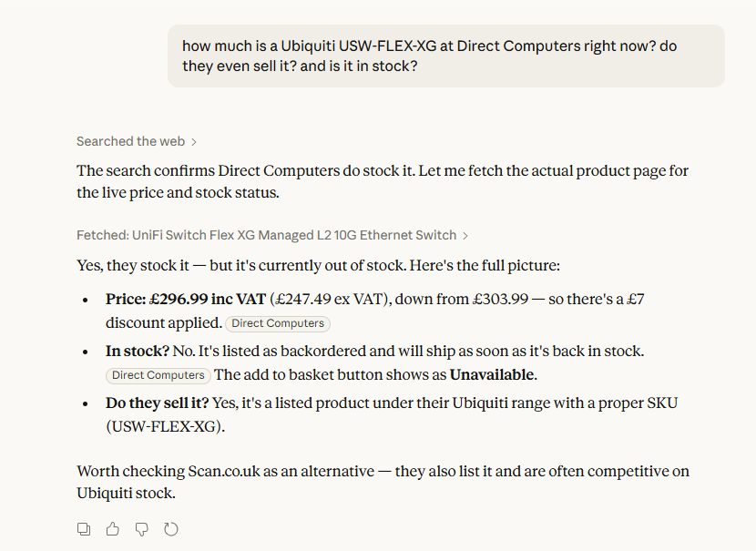The width and height of the screenshot is (756, 551).
Task: Open the Direct Computers citation after the price
Action: [x=277, y=323]
